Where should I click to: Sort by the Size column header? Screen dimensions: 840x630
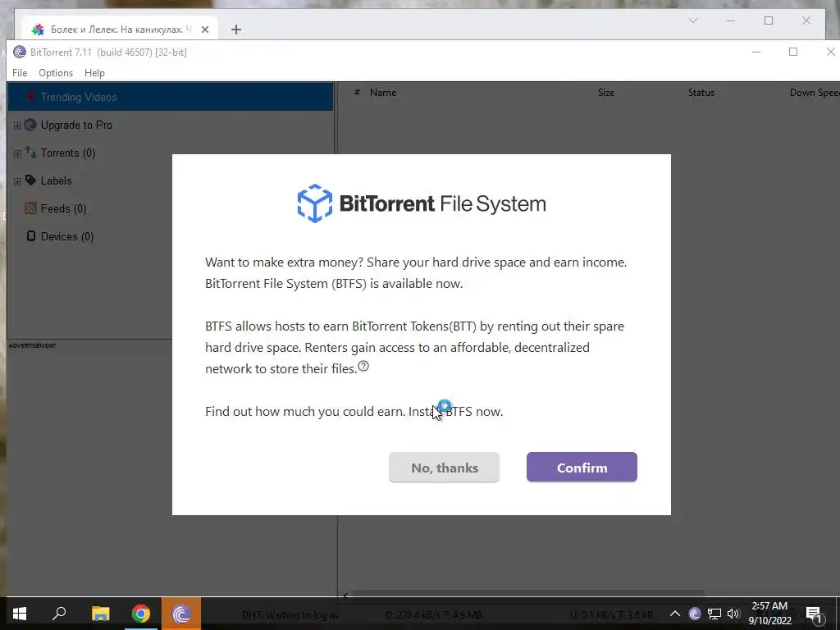click(606, 92)
